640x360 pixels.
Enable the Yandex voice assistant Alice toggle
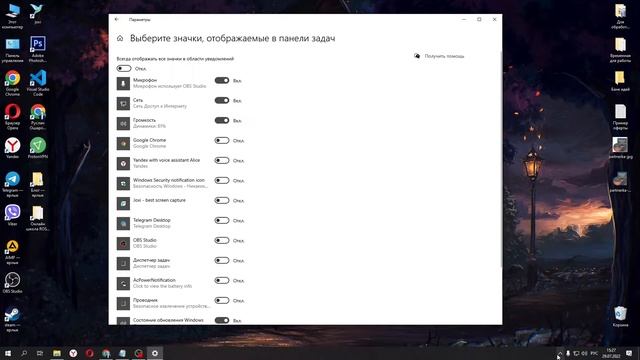[x=222, y=160]
